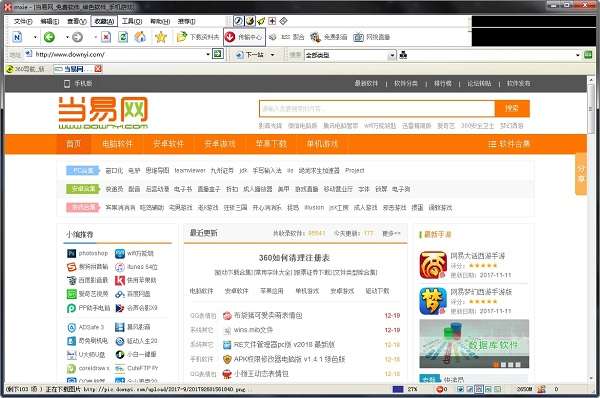Click inside the website search input box
The width and height of the screenshot is (600, 398).
[377, 109]
